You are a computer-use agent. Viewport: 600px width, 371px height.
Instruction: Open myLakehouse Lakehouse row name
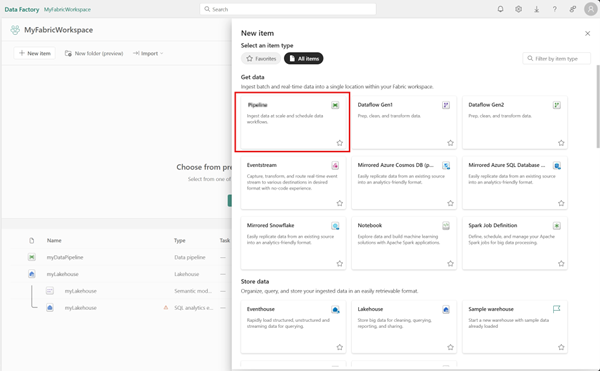tap(62, 274)
